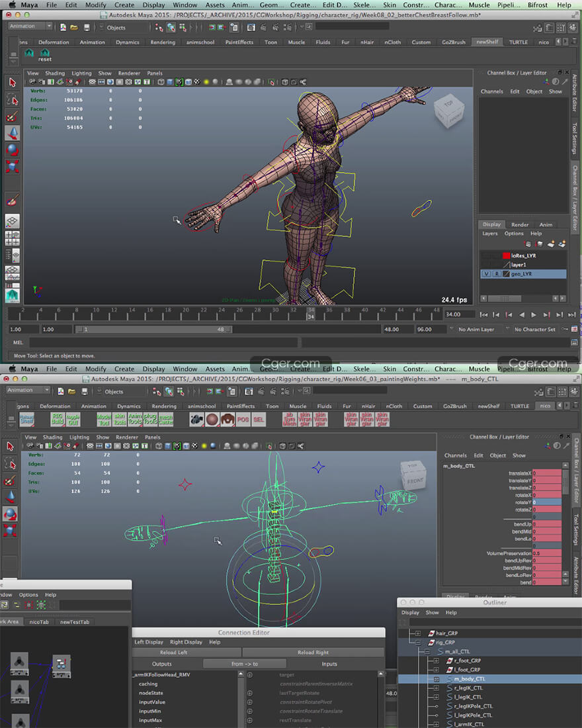Image resolution: width=582 pixels, height=728 pixels.
Task: Toggle the from -> to direction button
Action: (245, 664)
